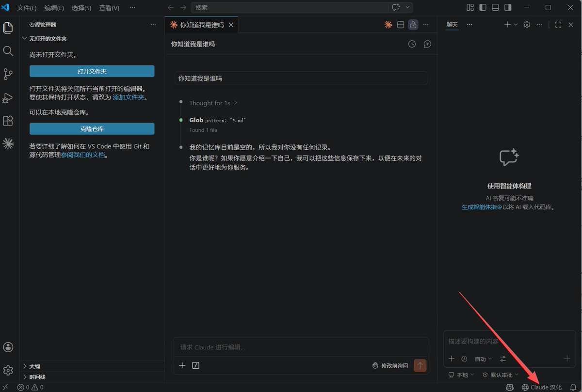
Task: Click the Claude 汉化 status bar item
Action: click(x=542, y=387)
